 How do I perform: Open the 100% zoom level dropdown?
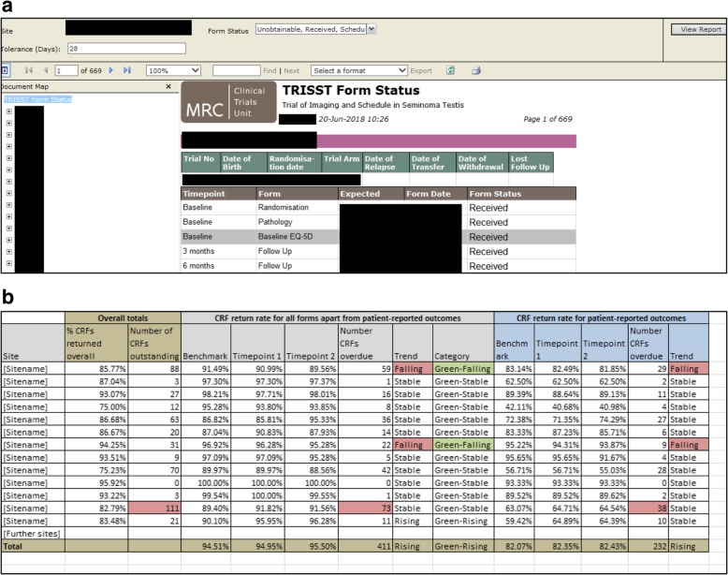click(173, 70)
